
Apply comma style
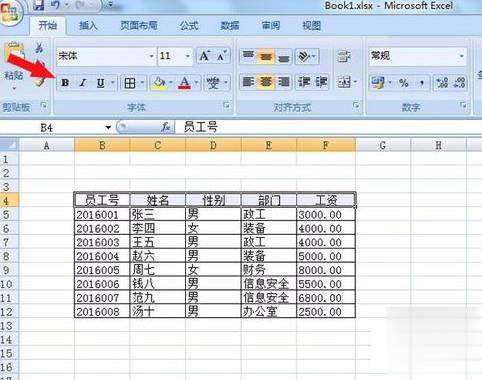point(422,83)
